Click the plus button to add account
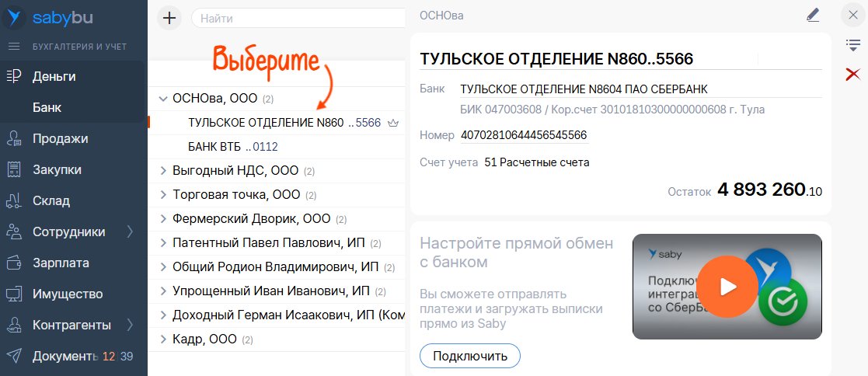Viewport: 868px width, 376px height. pyautogui.click(x=169, y=18)
